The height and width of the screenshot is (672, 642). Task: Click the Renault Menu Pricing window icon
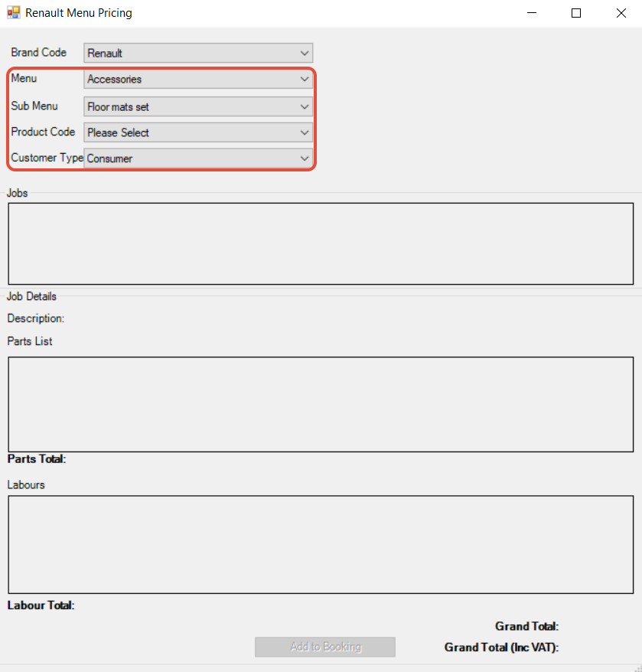pyautogui.click(x=14, y=13)
